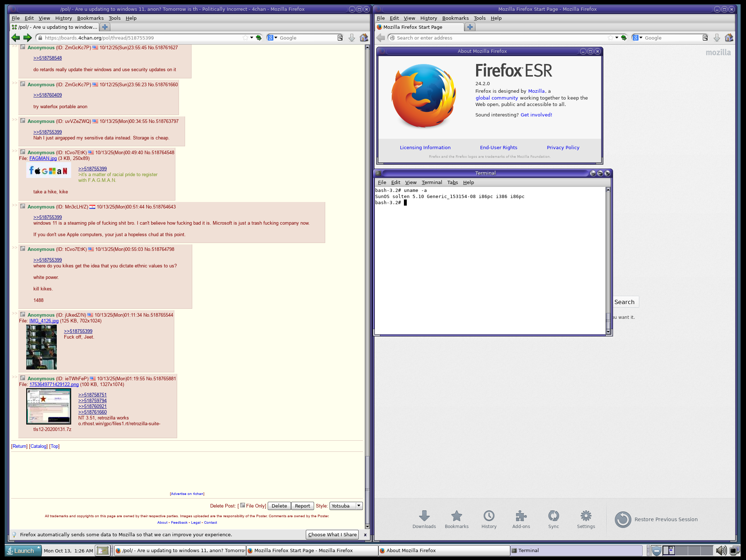Tick the checkbox on post No.518761627

(x=23, y=47)
